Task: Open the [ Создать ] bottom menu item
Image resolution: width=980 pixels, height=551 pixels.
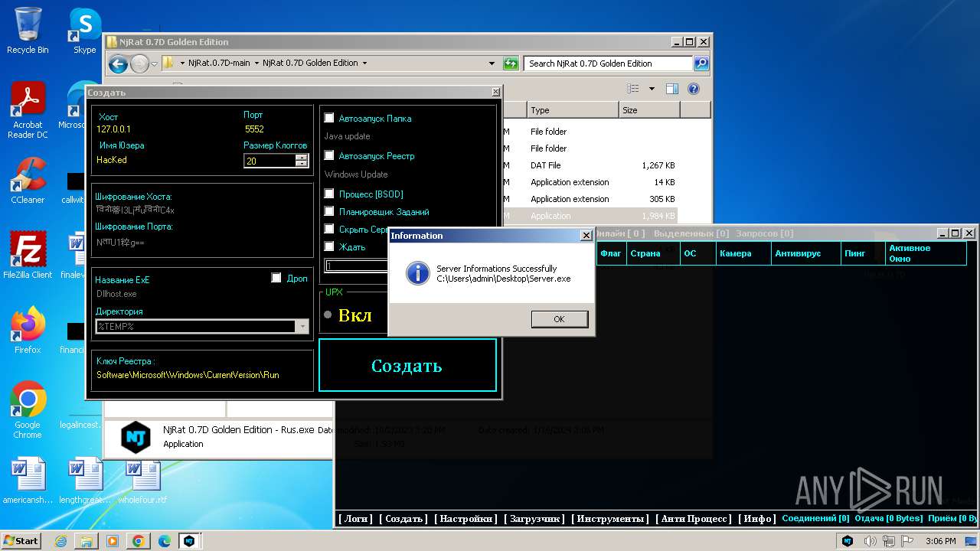Action: [403, 519]
